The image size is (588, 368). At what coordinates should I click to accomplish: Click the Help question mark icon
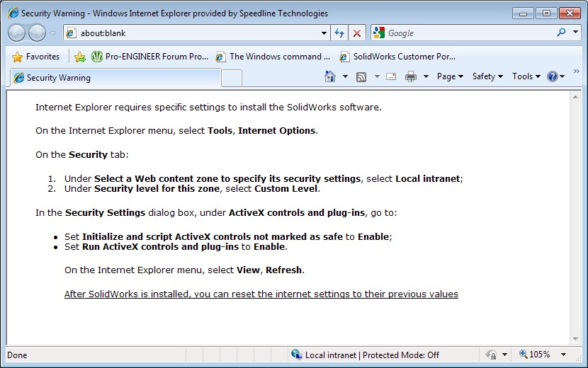point(553,76)
